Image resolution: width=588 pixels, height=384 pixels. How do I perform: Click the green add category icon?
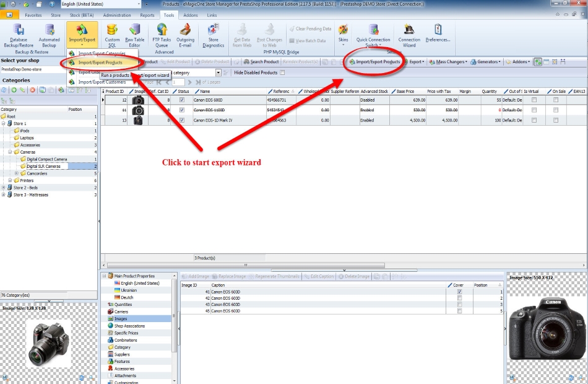point(14,90)
